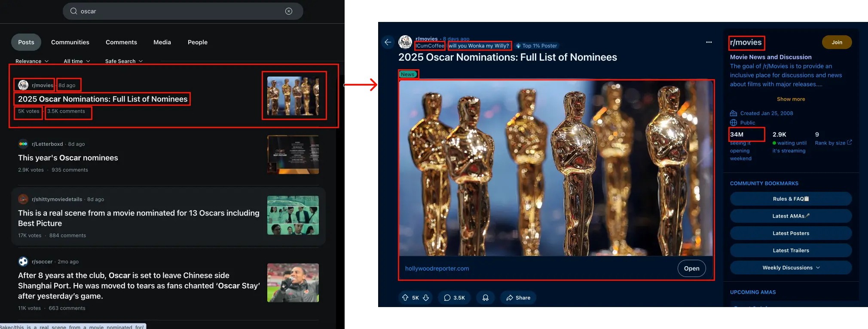Expand description with Show more
The height and width of the screenshot is (329, 868).
791,99
